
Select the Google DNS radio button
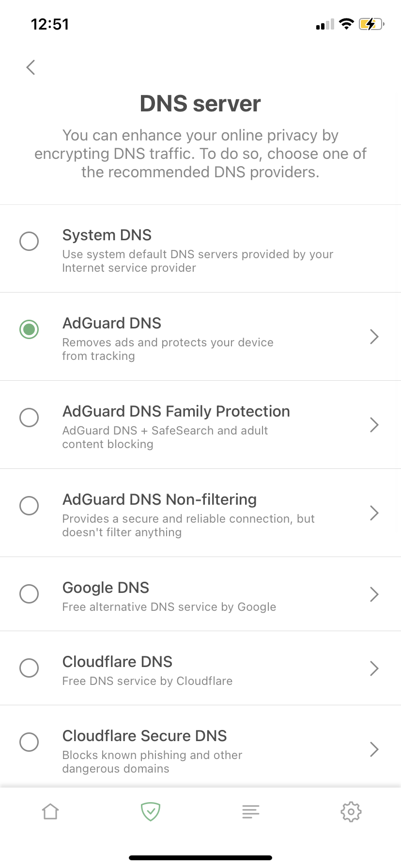[29, 593]
